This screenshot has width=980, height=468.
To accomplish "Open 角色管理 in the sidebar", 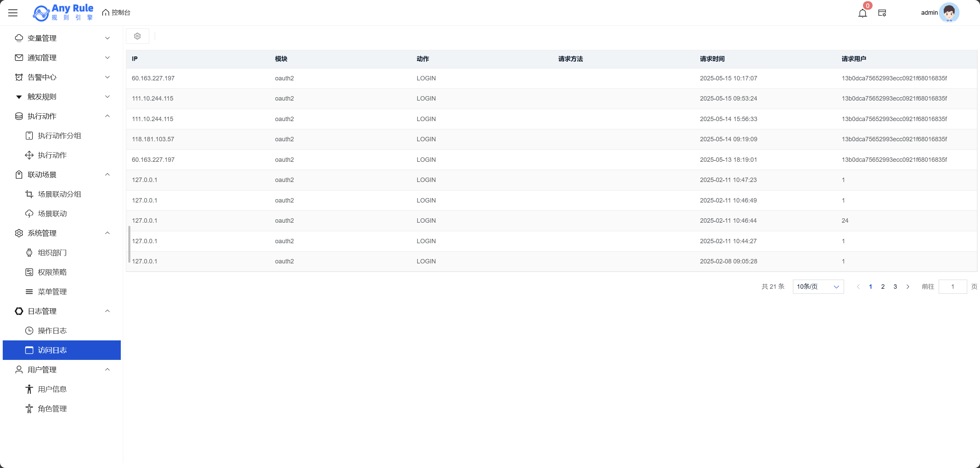I will (x=52, y=408).
